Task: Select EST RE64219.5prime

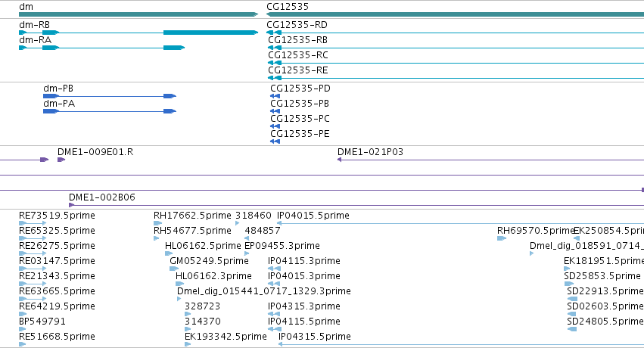Action: point(57,307)
